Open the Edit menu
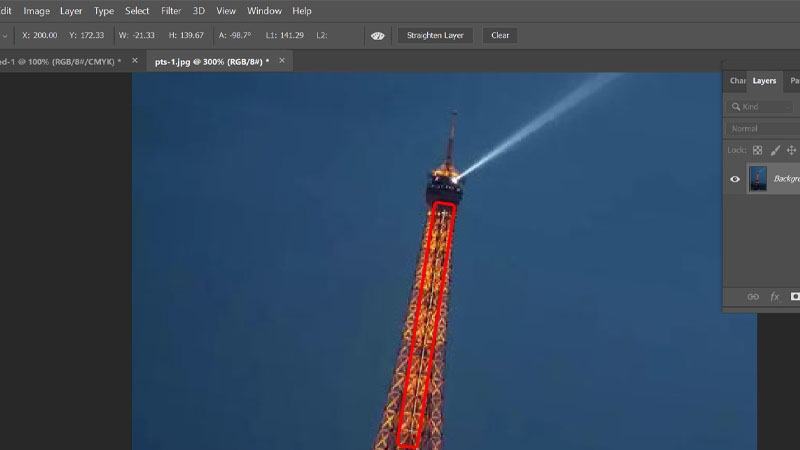This screenshot has height=450, width=800. point(6,11)
